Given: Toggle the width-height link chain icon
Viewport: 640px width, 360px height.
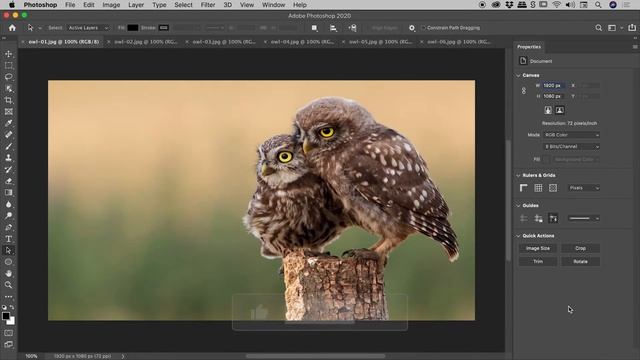Looking at the screenshot, I should [524, 91].
